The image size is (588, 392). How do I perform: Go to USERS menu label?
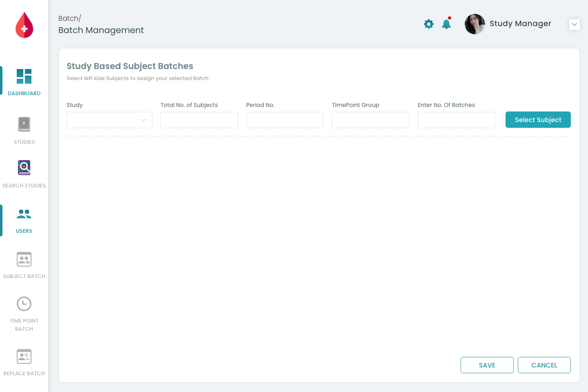(24, 231)
